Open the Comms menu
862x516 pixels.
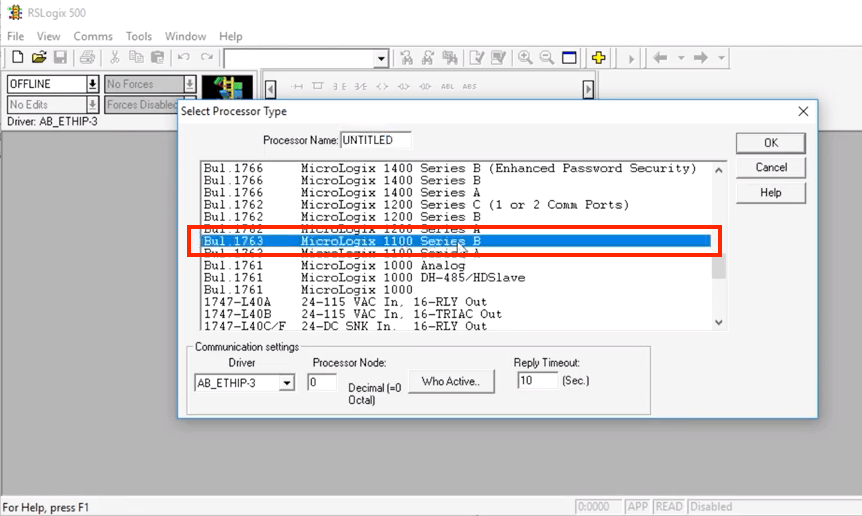93,36
